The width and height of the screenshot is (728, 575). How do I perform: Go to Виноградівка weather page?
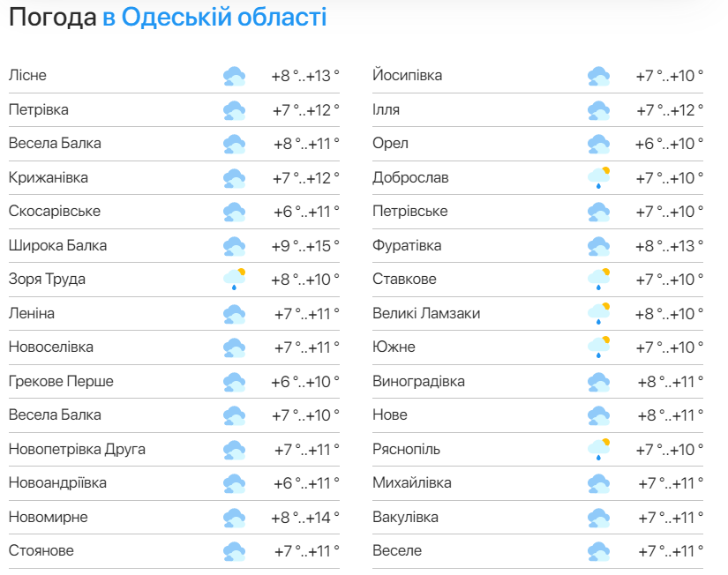click(x=418, y=382)
